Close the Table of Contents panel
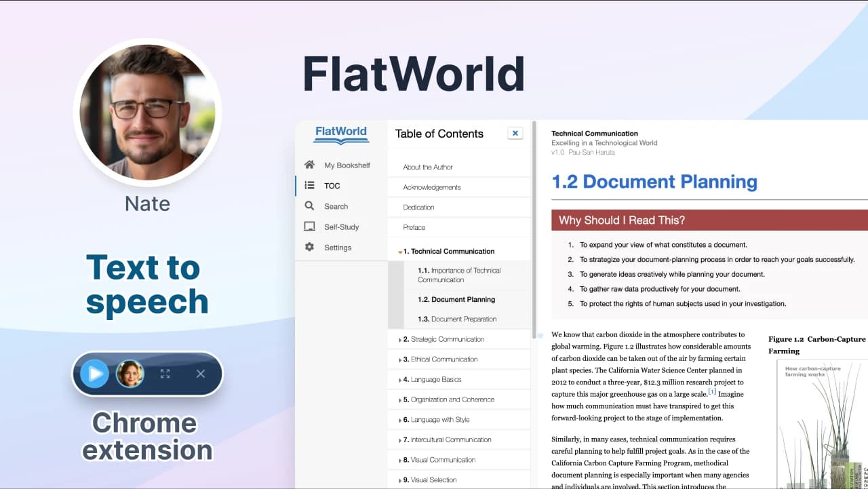Screen dimensions: 868x489 [x=515, y=134]
